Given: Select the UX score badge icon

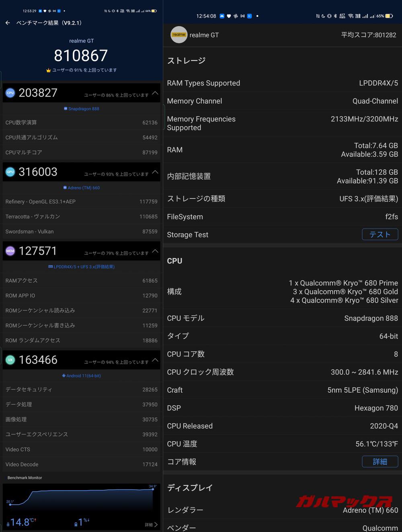Looking at the screenshot, I should (10, 360).
